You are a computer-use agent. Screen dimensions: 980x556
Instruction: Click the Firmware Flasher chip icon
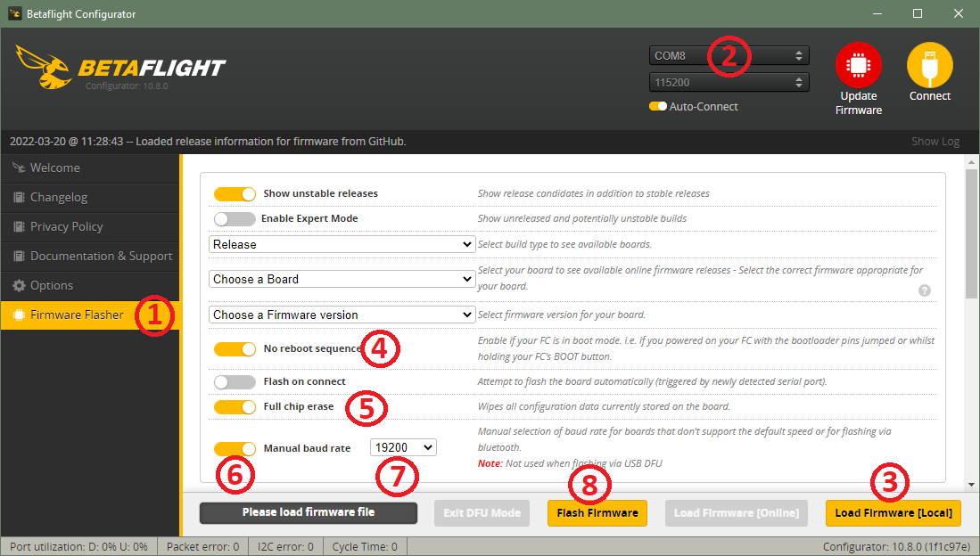pyautogui.click(x=19, y=315)
